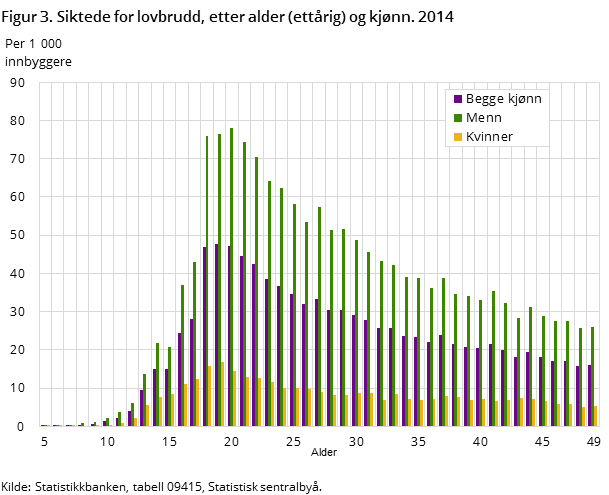
Task: Click the black footer band below the chart
Action: point(300,460)
